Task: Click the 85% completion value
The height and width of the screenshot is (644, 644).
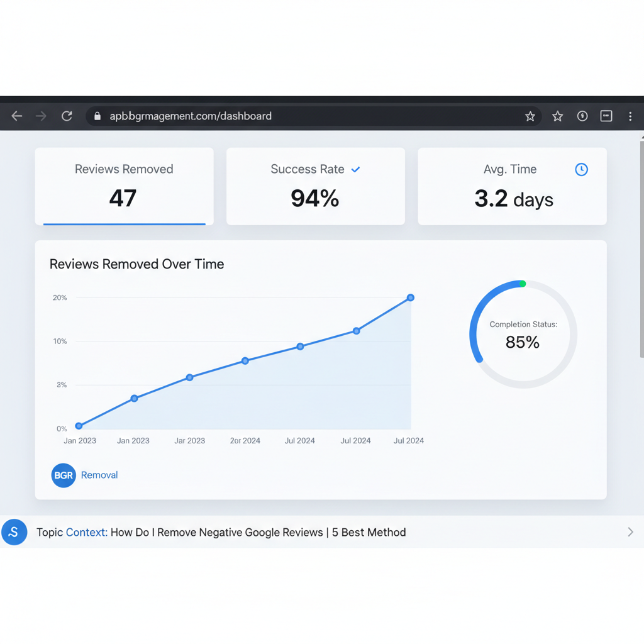Action: pos(523,342)
